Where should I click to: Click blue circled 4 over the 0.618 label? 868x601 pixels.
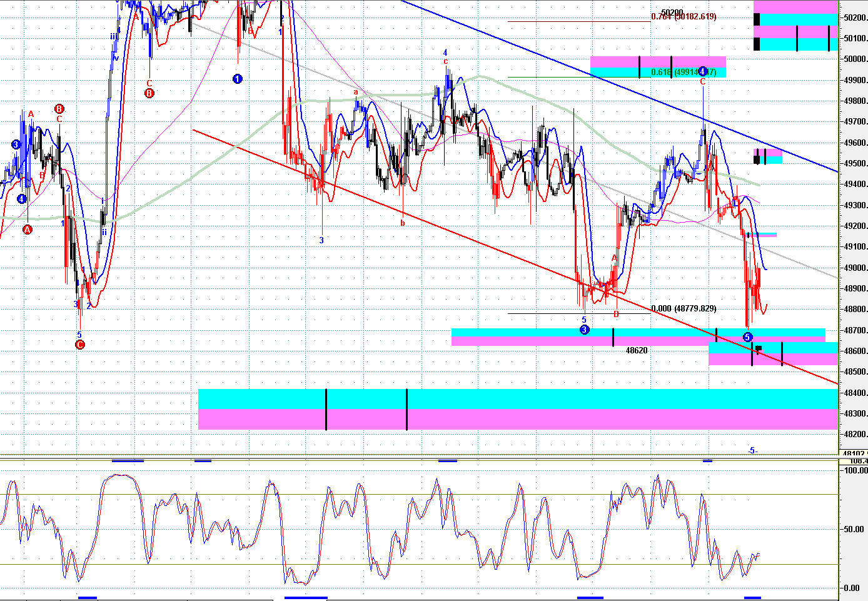coord(703,71)
